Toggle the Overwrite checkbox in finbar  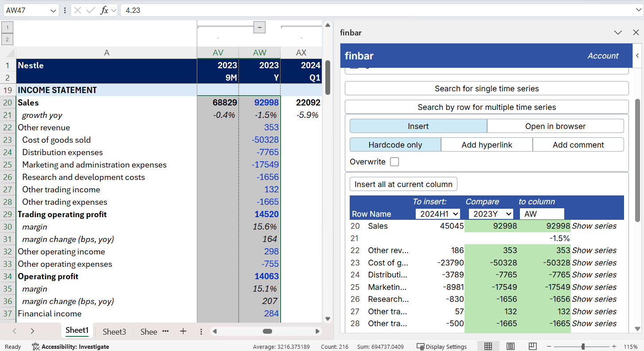[394, 161]
